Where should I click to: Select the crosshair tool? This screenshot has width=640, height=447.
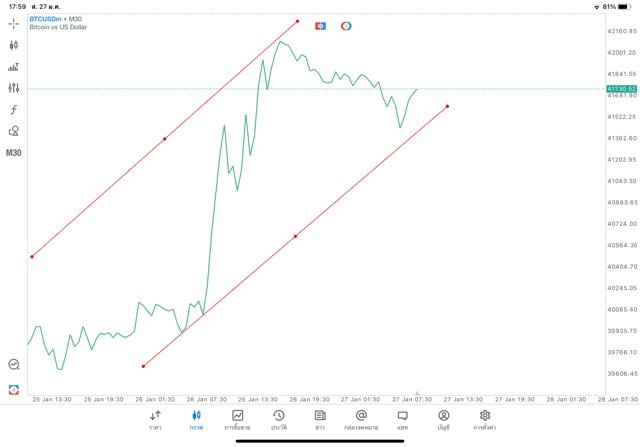[x=14, y=23]
